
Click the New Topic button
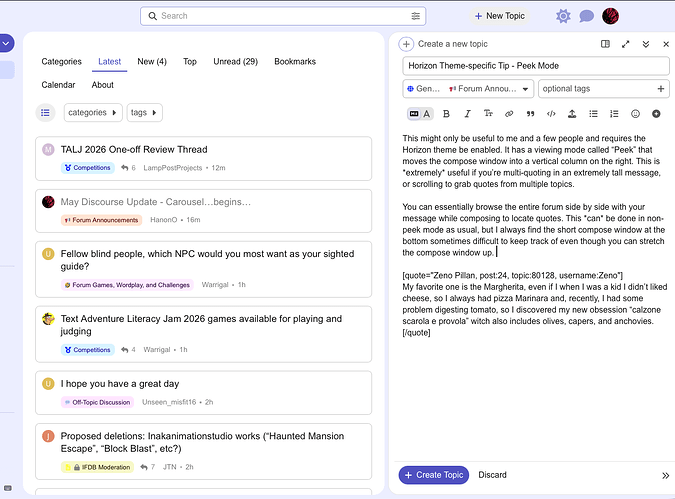499,16
